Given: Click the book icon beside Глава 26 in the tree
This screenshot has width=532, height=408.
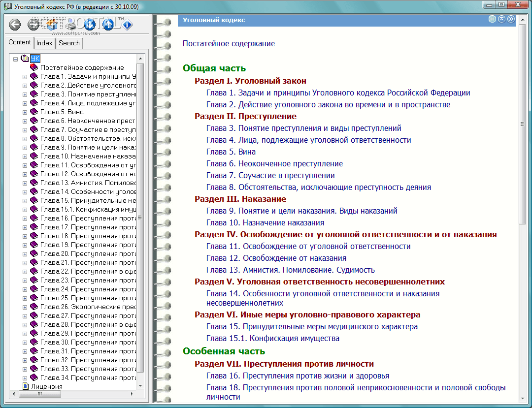Looking at the screenshot, I should coord(34,306).
